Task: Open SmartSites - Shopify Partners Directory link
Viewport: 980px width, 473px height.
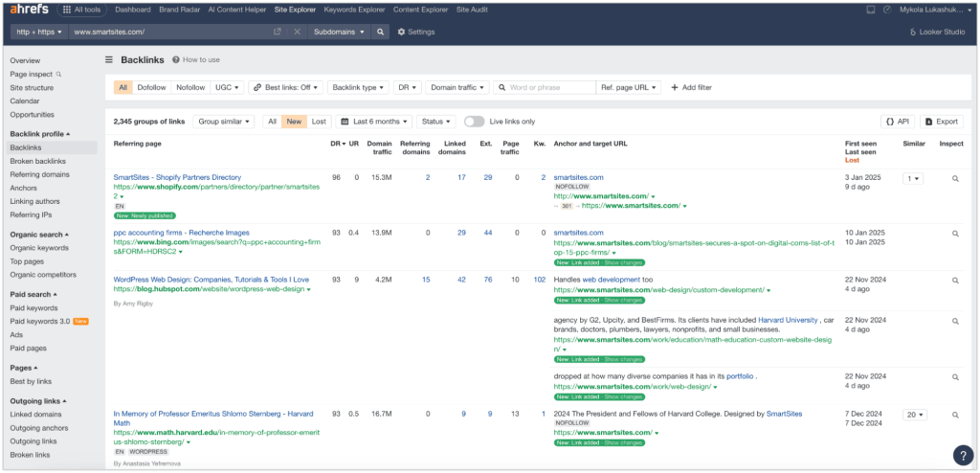Action: click(177, 178)
